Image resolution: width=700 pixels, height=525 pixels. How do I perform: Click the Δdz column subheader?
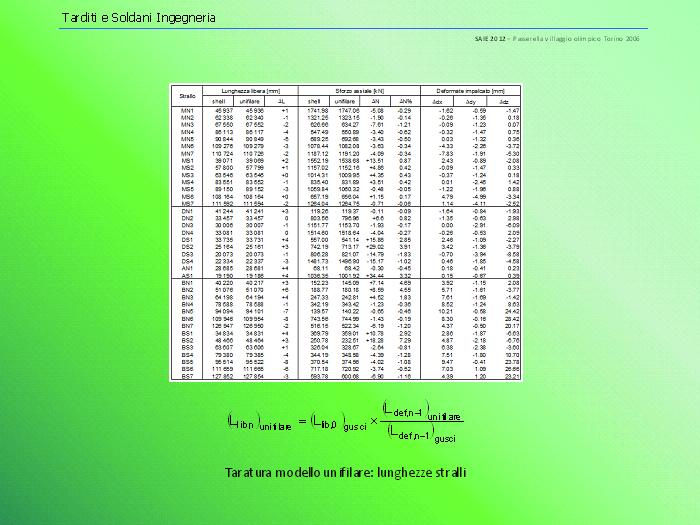point(505,101)
